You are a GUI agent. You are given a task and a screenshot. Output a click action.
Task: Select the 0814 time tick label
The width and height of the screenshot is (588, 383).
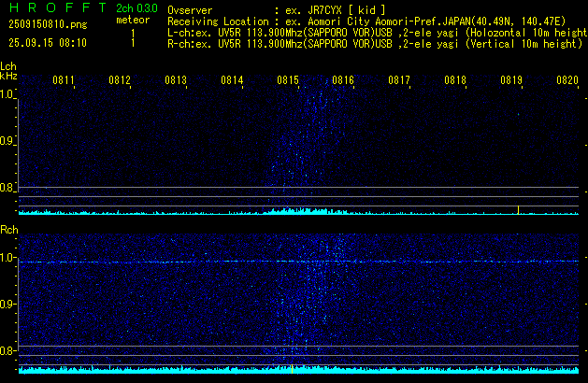click(x=232, y=80)
